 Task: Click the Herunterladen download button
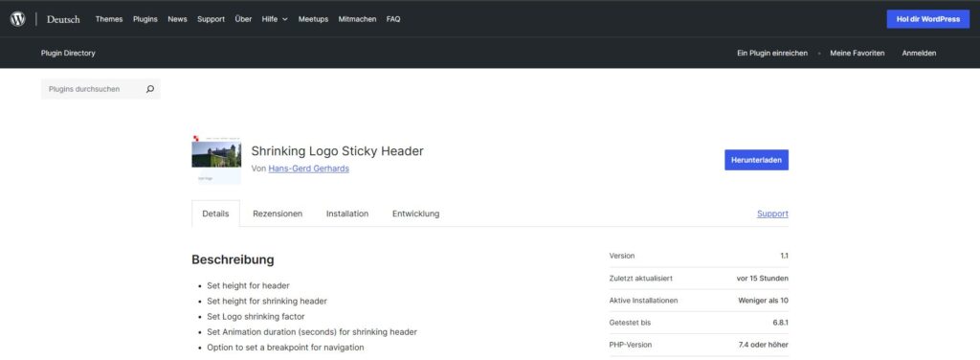(756, 160)
